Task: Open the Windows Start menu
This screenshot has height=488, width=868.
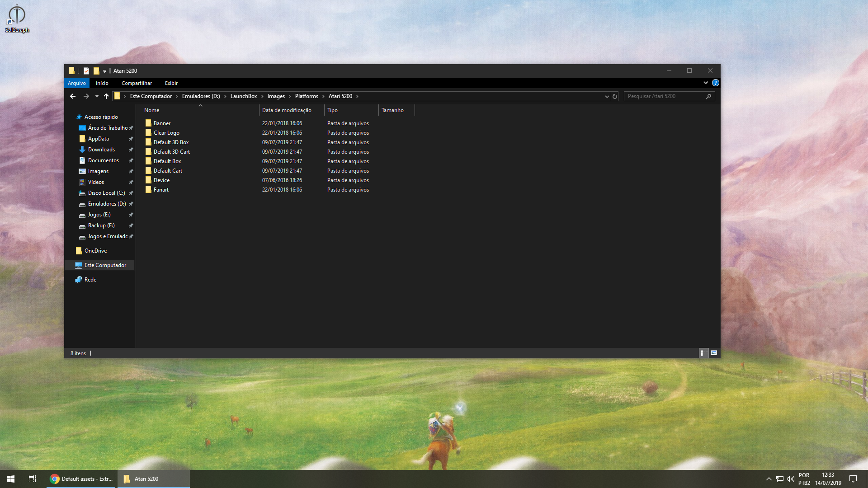Action: (11, 479)
